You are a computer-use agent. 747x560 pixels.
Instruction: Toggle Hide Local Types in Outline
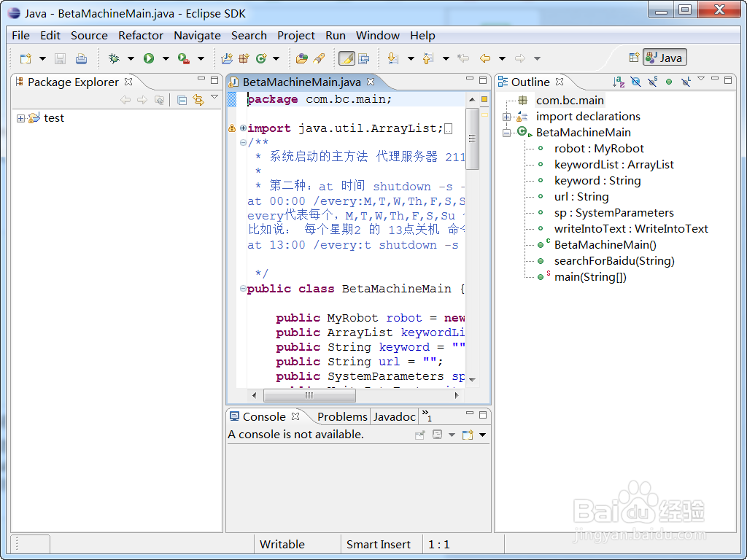[x=686, y=82]
